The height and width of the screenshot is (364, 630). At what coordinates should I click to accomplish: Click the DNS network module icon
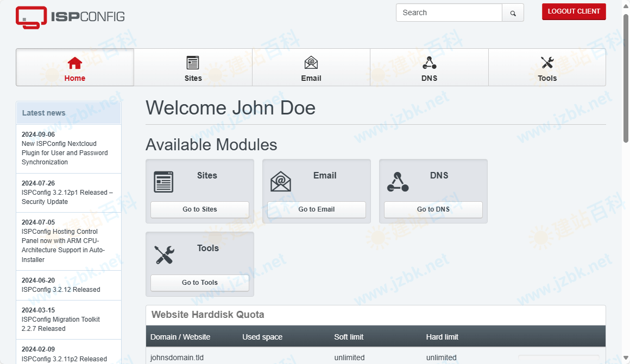coord(398,182)
